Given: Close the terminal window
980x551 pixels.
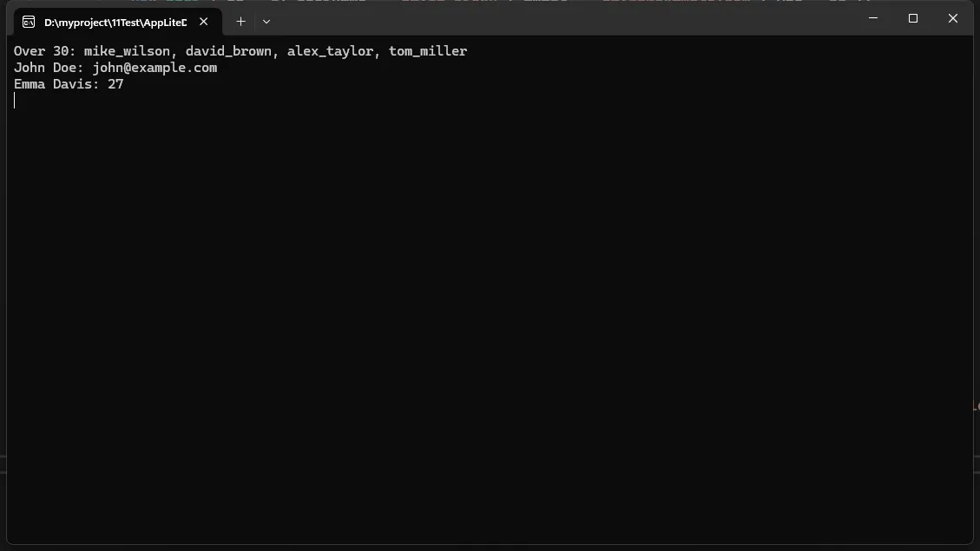Looking at the screenshot, I should click(x=953, y=18).
